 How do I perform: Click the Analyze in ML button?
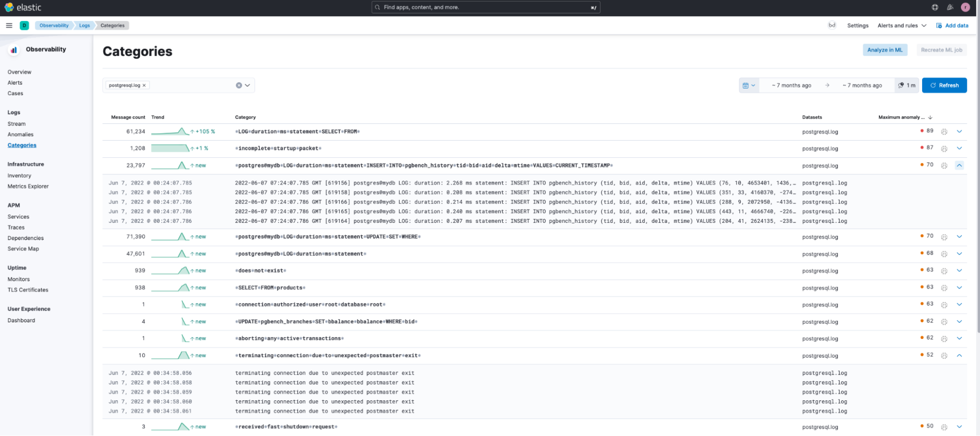point(884,50)
